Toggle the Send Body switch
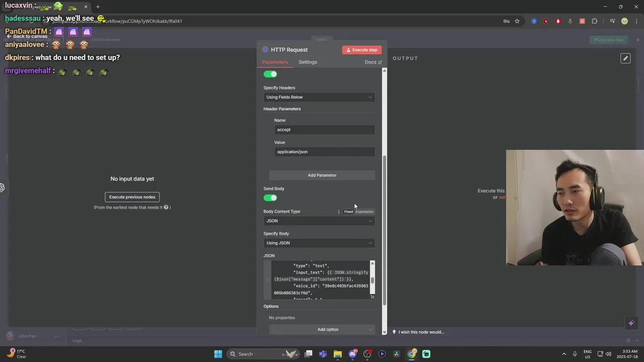 (270, 198)
